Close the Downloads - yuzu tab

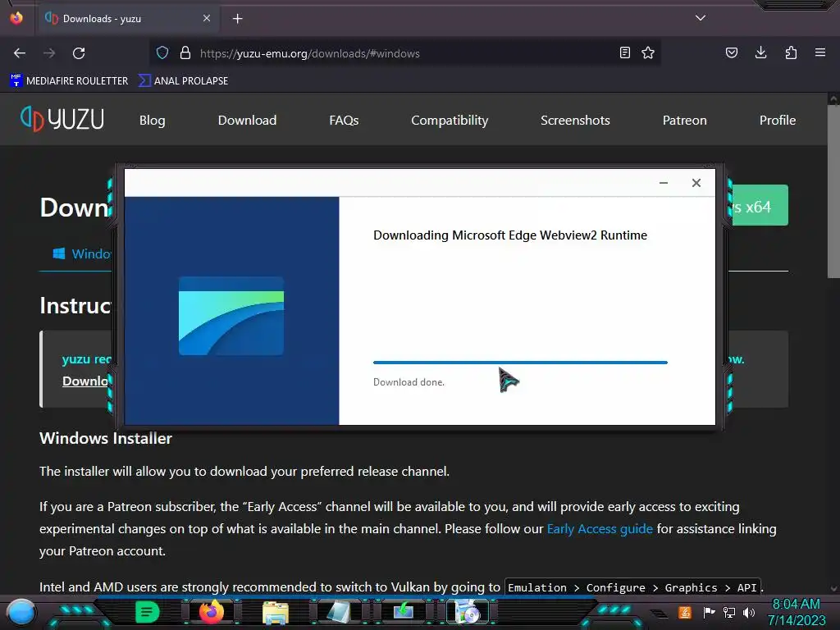coord(207,18)
